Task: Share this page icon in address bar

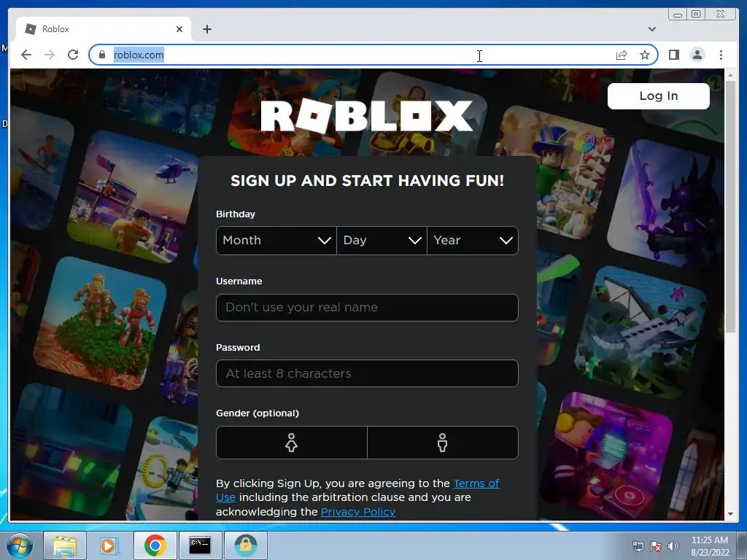Action: pos(622,55)
